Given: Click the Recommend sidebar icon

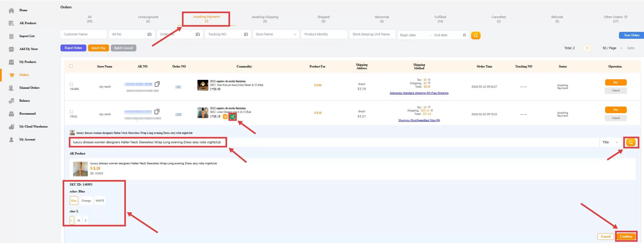Looking at the screenshot, I should (x=11, y=114).
